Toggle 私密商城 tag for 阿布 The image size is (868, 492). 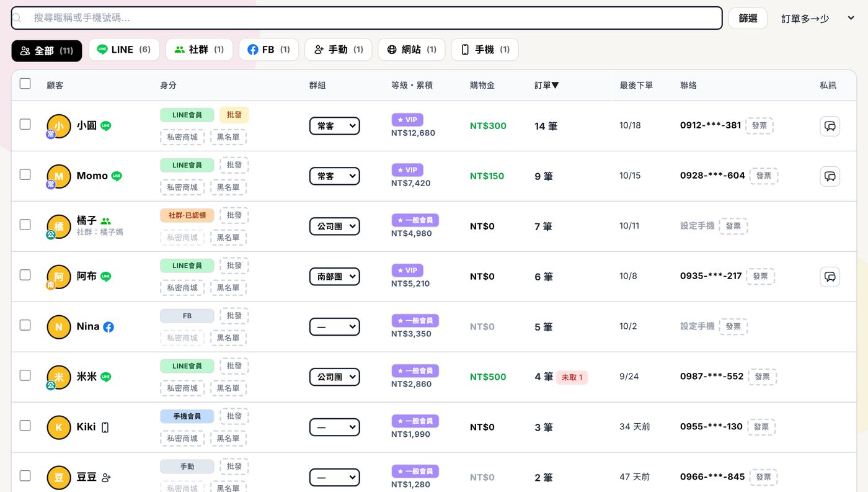pos(182,288)
